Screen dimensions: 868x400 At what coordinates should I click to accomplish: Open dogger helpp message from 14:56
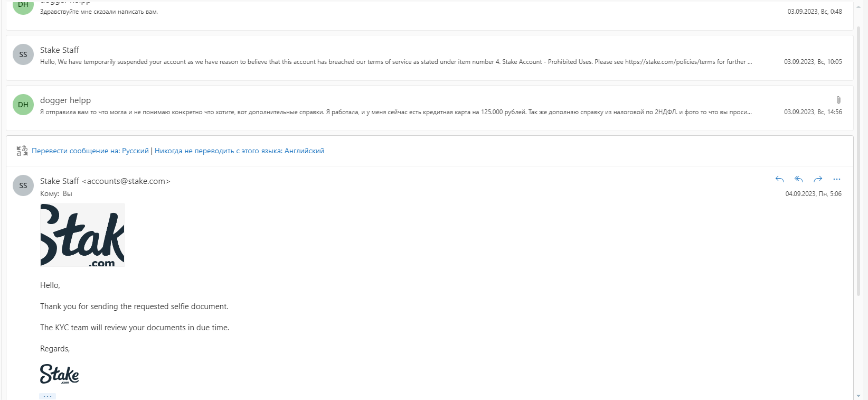[x=430, y=108]
